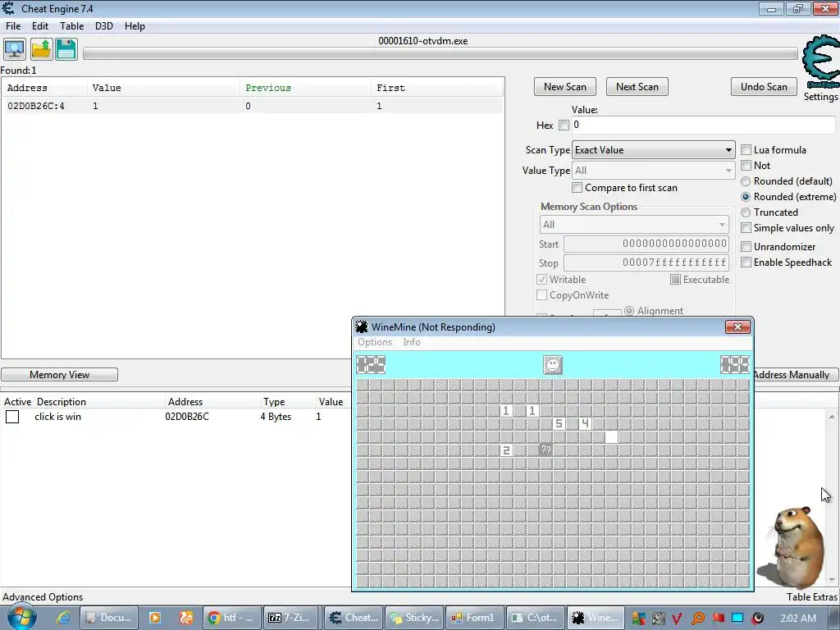The image size is (840, 630).
Task: Open the File menu
Action: pyautogui.click(x=13, y=26)
